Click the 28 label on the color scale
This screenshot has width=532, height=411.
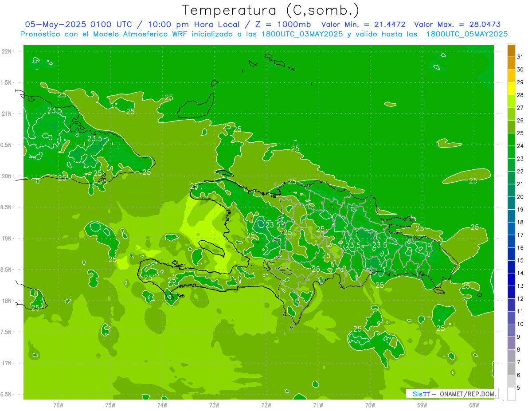pyautogui.click(x=520, y=95)
